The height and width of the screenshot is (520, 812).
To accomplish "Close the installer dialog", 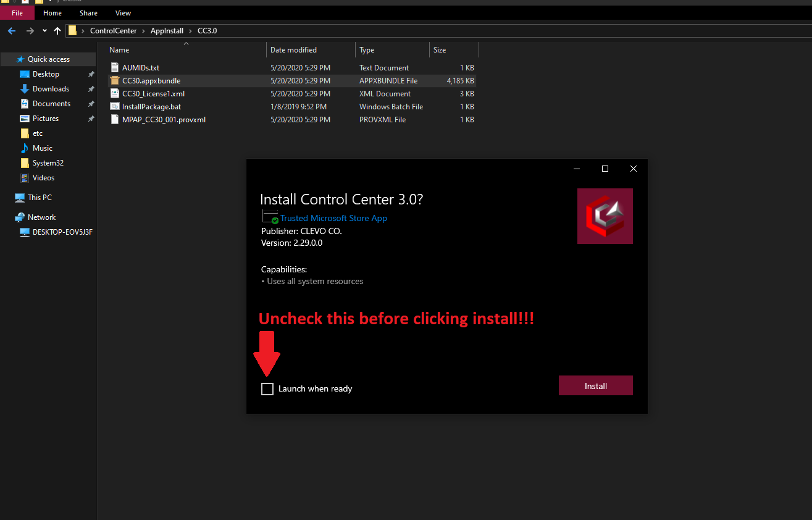I will [x=634, y=169].
